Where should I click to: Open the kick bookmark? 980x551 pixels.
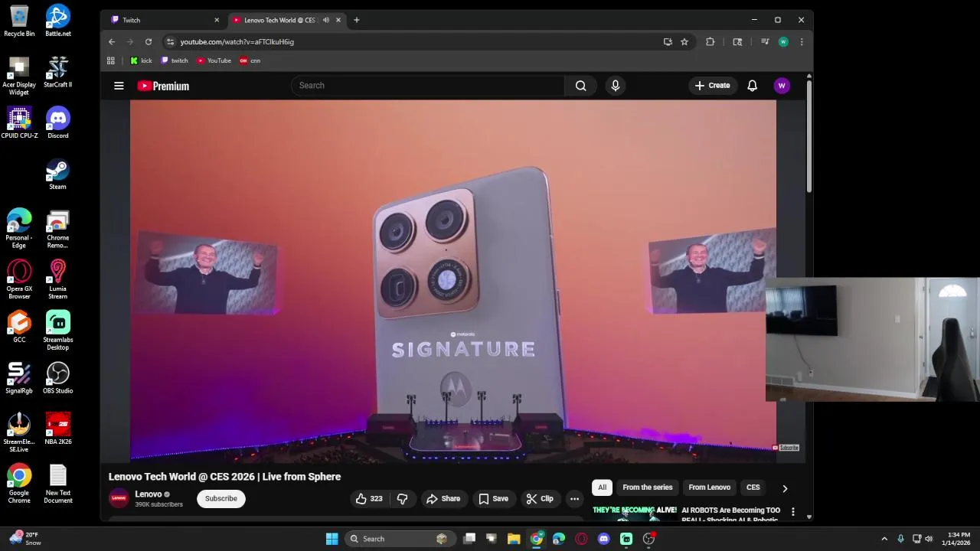[x=141, y=60]
